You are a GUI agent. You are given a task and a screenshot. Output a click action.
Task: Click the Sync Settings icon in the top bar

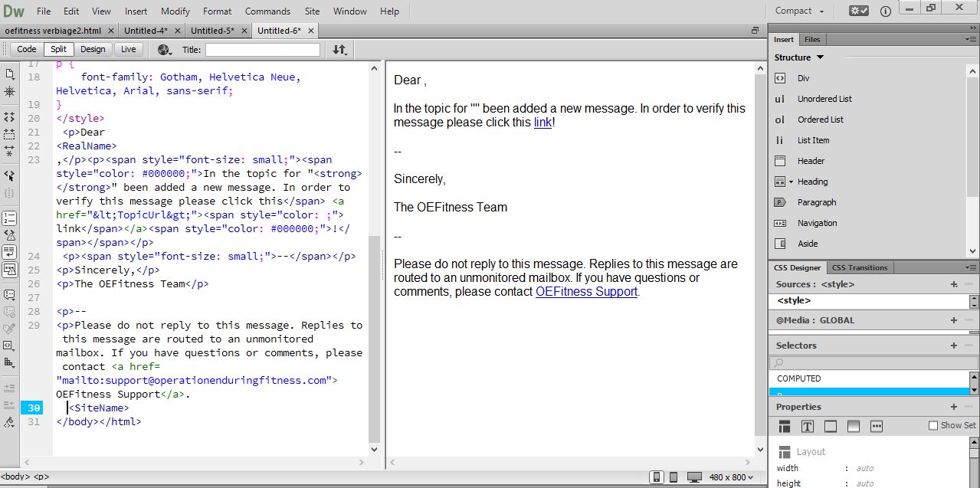click(x=858, y=11)
